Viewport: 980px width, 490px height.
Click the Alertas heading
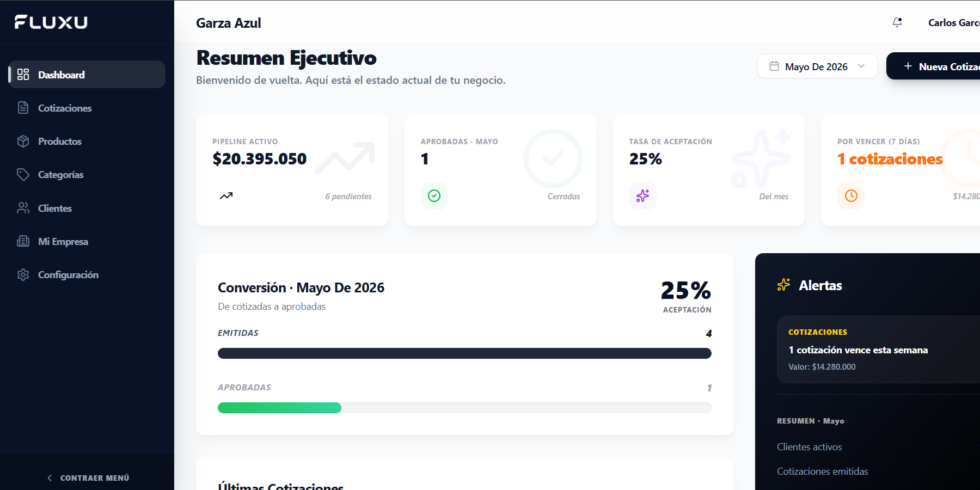tap(820, 285)
